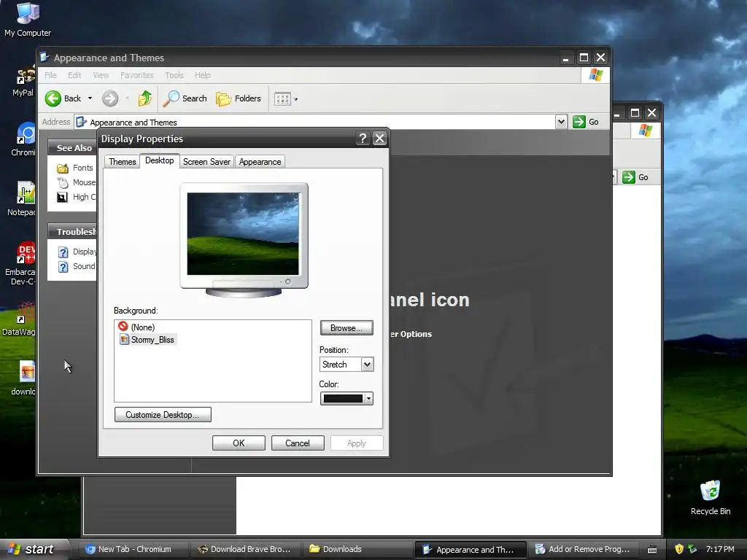Open the MyPal desktop shortcut
The width and height of the screenshot is (747, 560).
(24, 82)
